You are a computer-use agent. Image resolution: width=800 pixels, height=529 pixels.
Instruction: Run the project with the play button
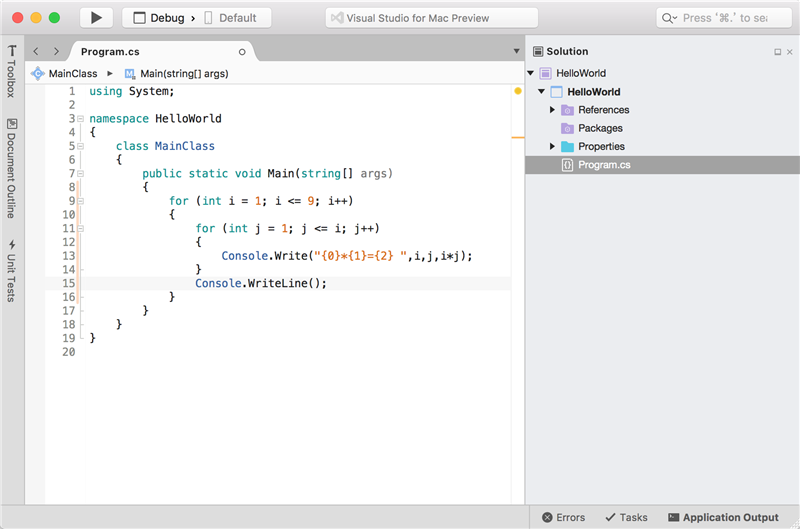pyautogui.click(x=96, y=18)
